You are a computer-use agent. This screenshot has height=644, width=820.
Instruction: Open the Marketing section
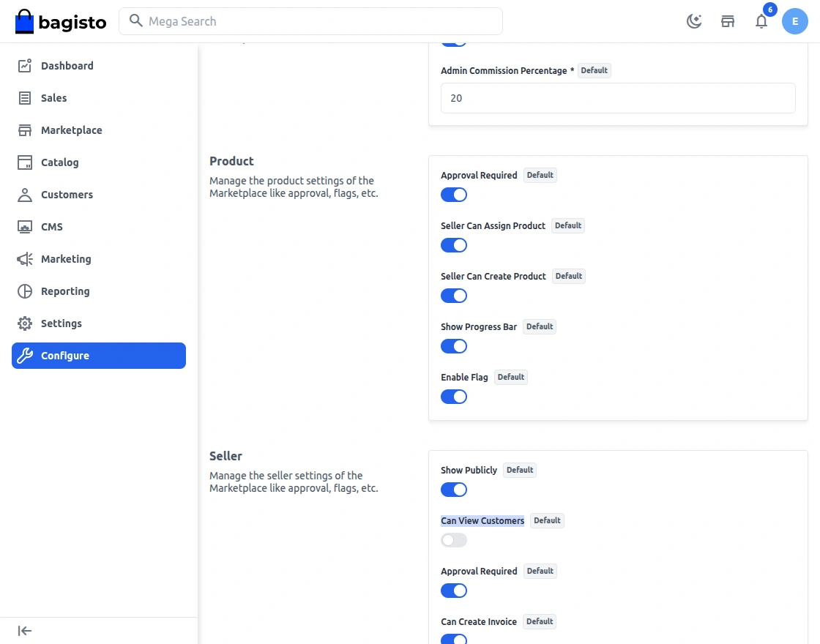pos(66,259)
